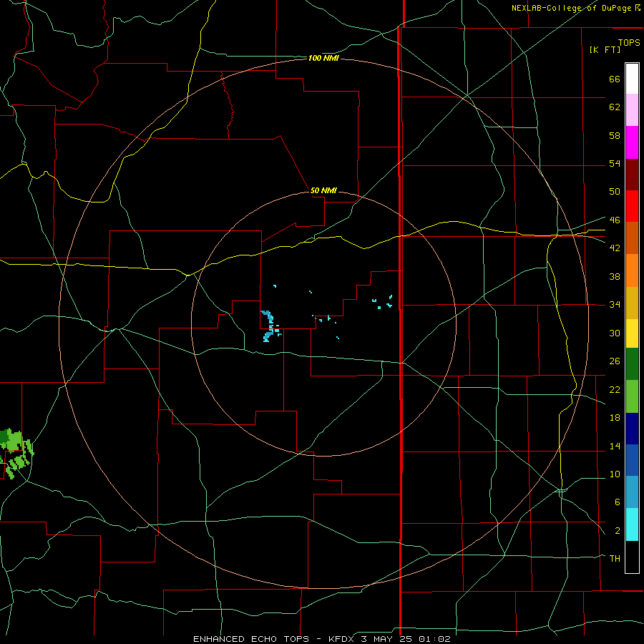644x644 pixels.
Task: Click the 26 legend value
Action: point(615,361)
